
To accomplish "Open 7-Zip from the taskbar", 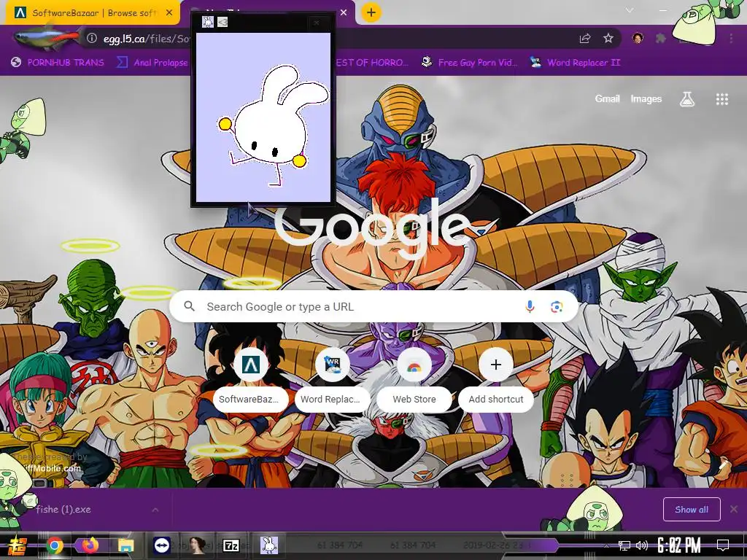I will click(231, 545).
